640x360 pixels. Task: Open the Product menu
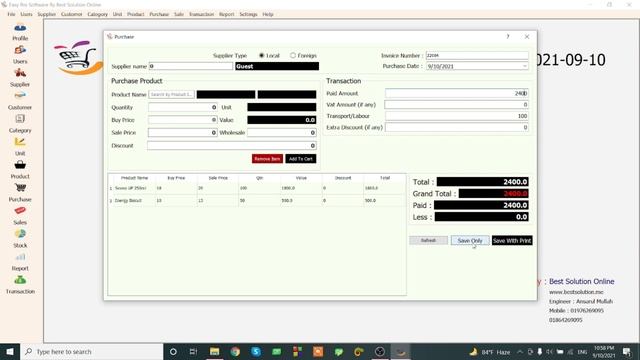tap(136, 14)
